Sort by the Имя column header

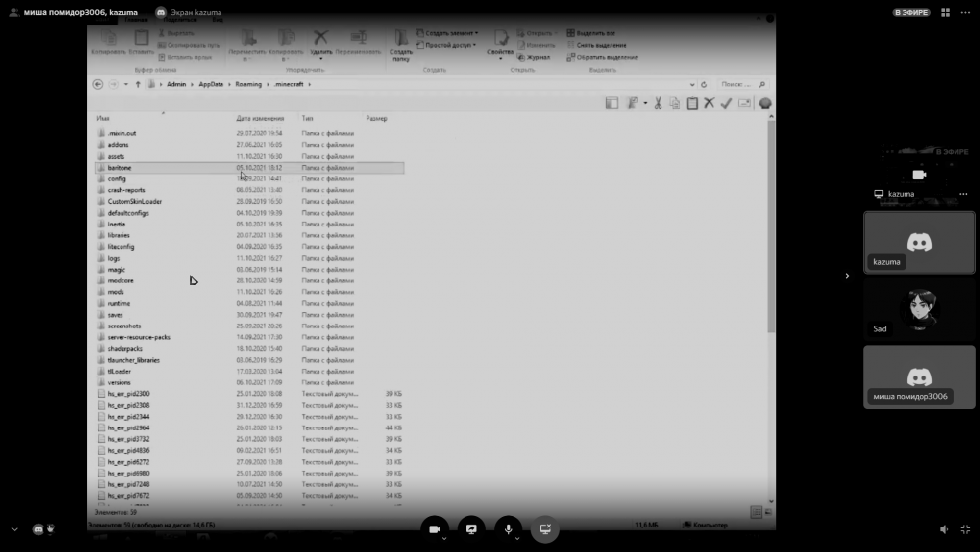103,118
